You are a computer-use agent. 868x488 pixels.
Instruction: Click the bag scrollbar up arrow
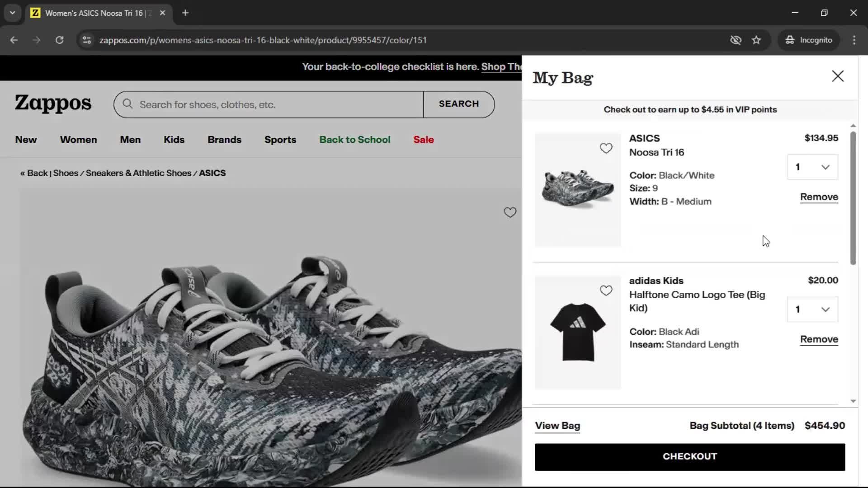click(853, 125)
